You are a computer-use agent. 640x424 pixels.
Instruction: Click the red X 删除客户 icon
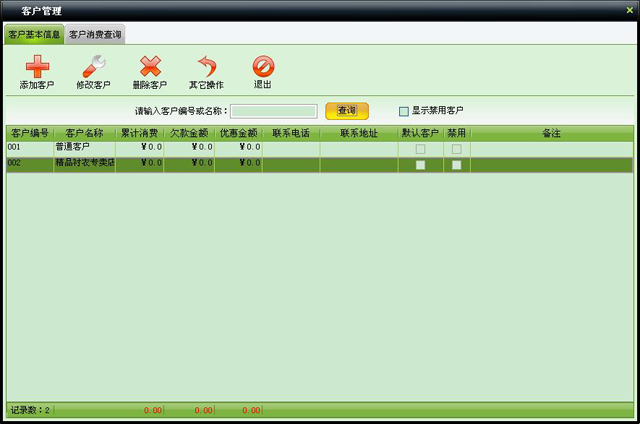pyautogui.click(x=150, y=68)
